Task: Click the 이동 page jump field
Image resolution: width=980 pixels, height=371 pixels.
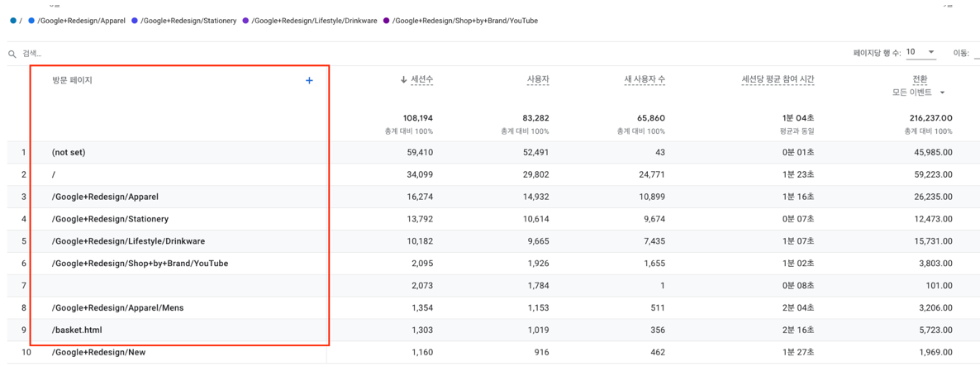Action: 977,52
